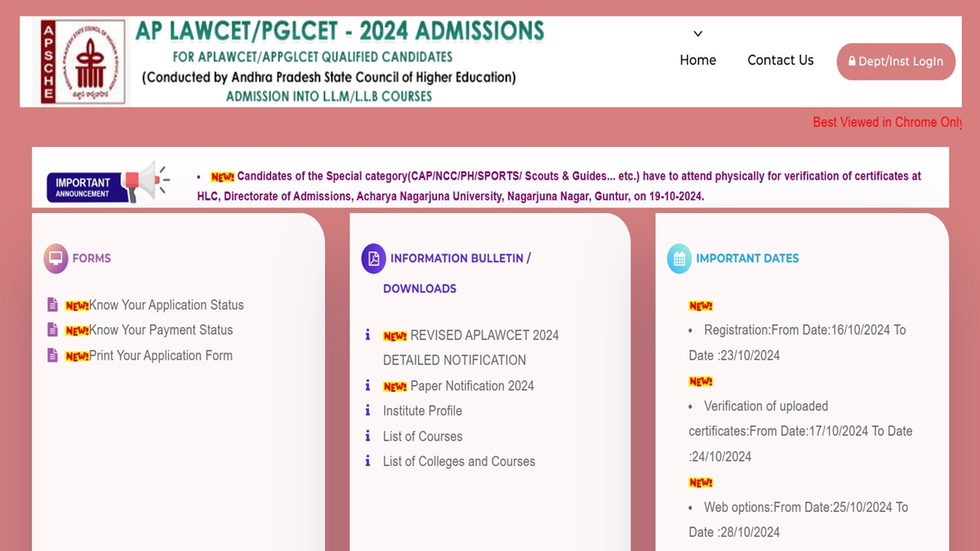The image size is (980, 551).
Task: Click the Registration From Date 16/10/2024 text
Action: coord(797,343)
